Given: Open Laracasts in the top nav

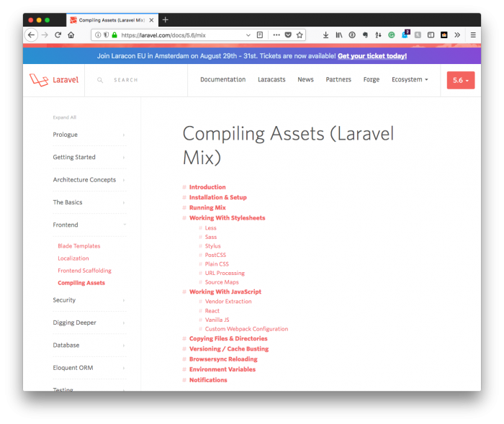Looking at the screenshot, I should (x=271, y=79).
